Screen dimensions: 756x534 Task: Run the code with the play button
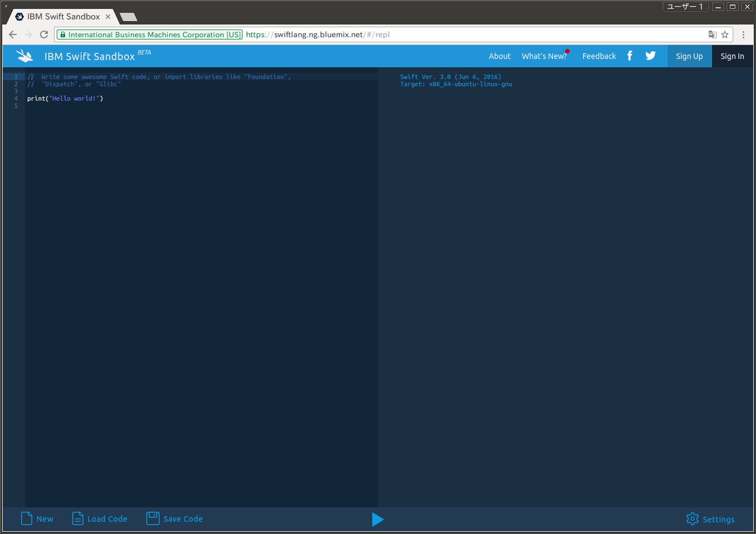[378, 519]
